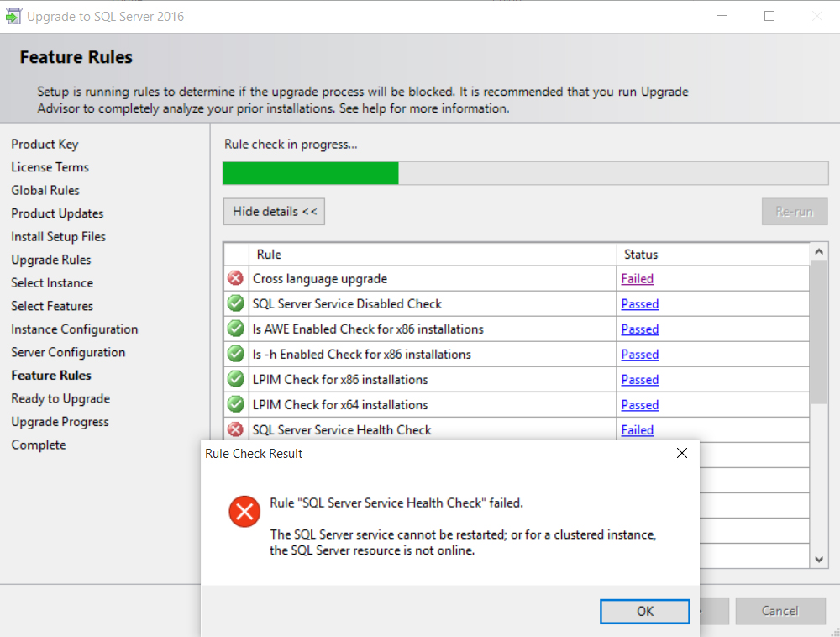This screenshot has width=840, height=637.
Task: Close the Rule Check Result dialog
Action: click(682, 454)
